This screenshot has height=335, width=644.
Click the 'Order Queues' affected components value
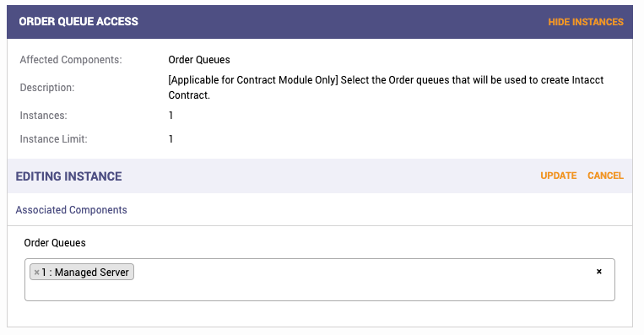199,60
